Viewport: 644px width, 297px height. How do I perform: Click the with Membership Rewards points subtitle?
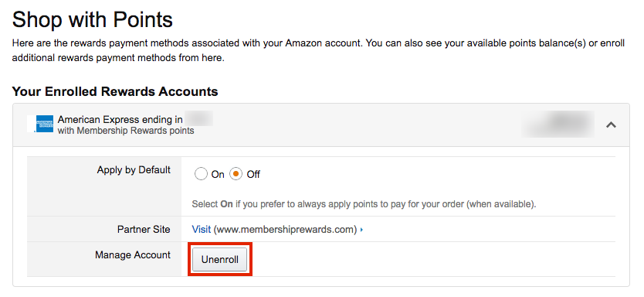(x=126, y=131)
